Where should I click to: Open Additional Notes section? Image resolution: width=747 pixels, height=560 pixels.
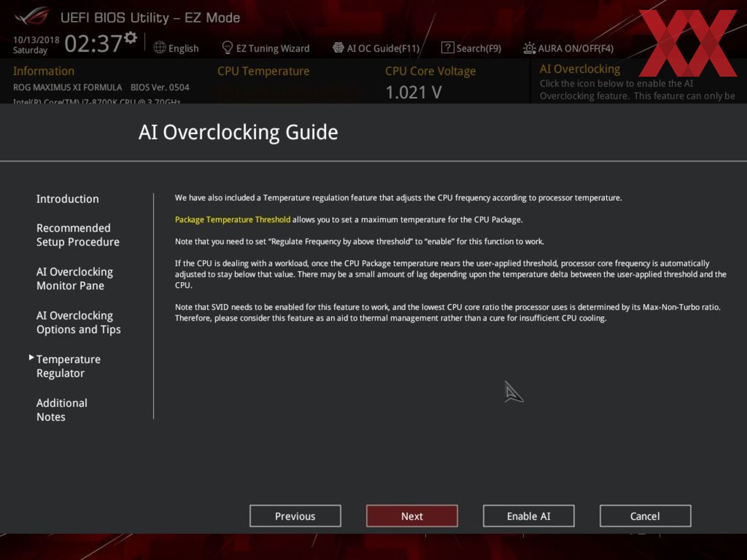pyautogui.click(x=62, y=410)
